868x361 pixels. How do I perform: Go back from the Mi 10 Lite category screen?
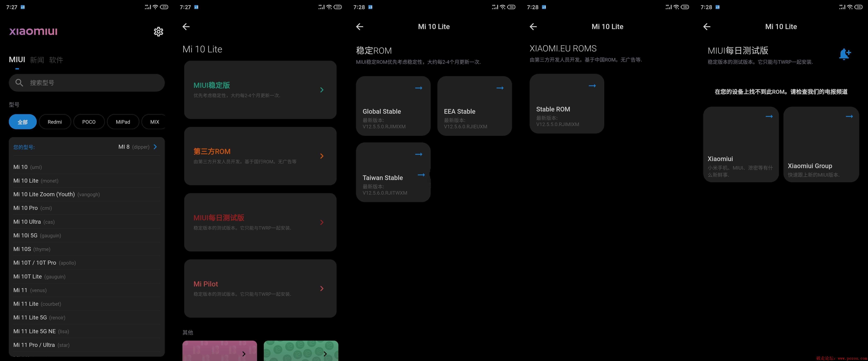point(186,27)
